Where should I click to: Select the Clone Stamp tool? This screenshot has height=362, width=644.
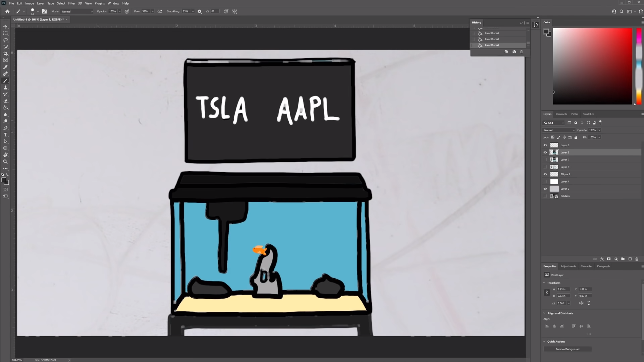5,87
